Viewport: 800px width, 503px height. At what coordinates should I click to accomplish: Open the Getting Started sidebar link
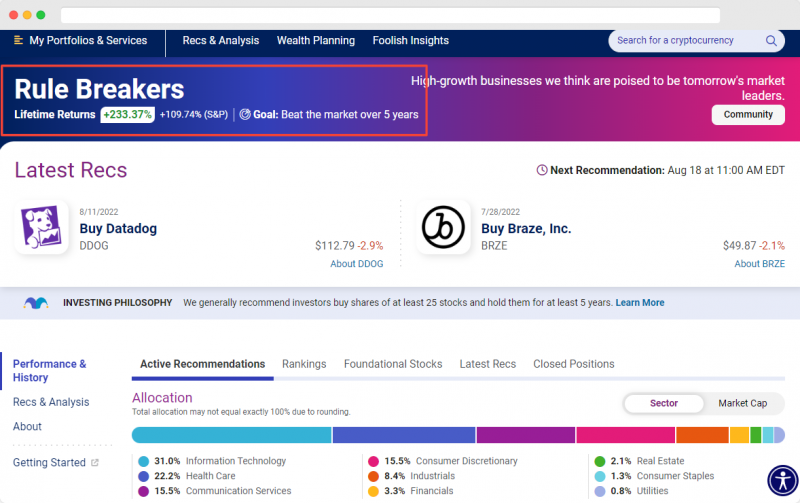tap(49, 462)
